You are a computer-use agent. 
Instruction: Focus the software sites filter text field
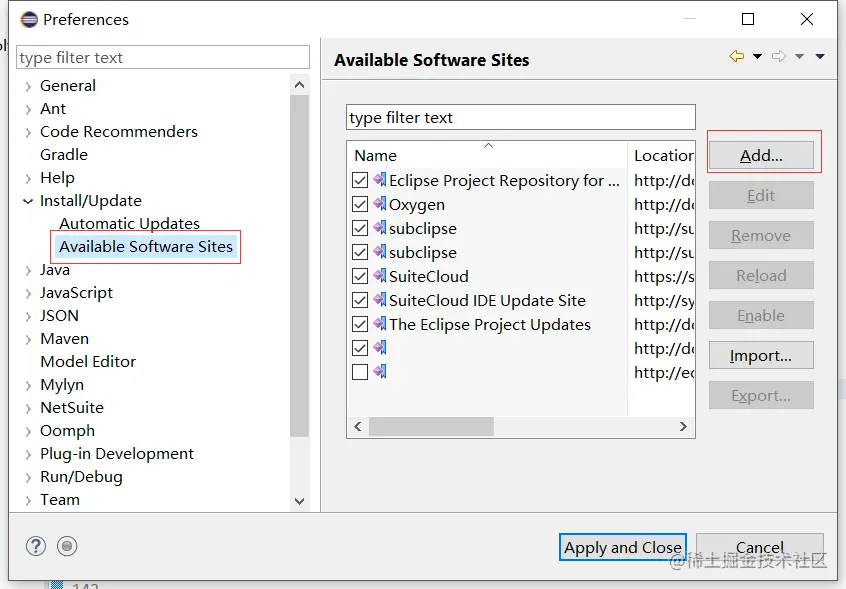tap(521, 117)
